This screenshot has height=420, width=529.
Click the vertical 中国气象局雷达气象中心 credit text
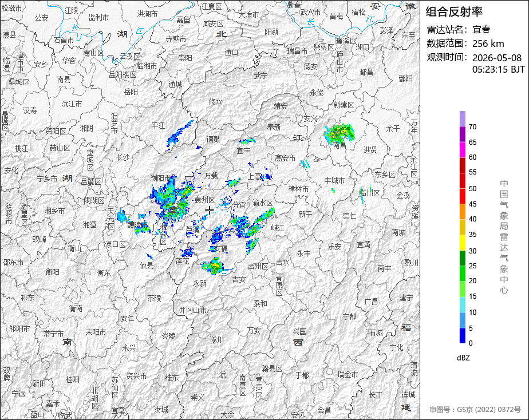click(504, 237)
